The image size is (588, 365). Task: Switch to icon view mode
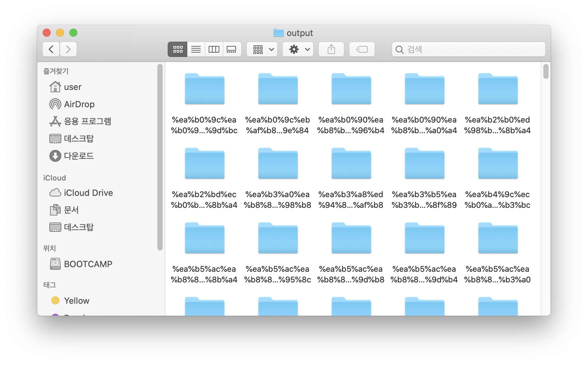[x=178, y=49]
